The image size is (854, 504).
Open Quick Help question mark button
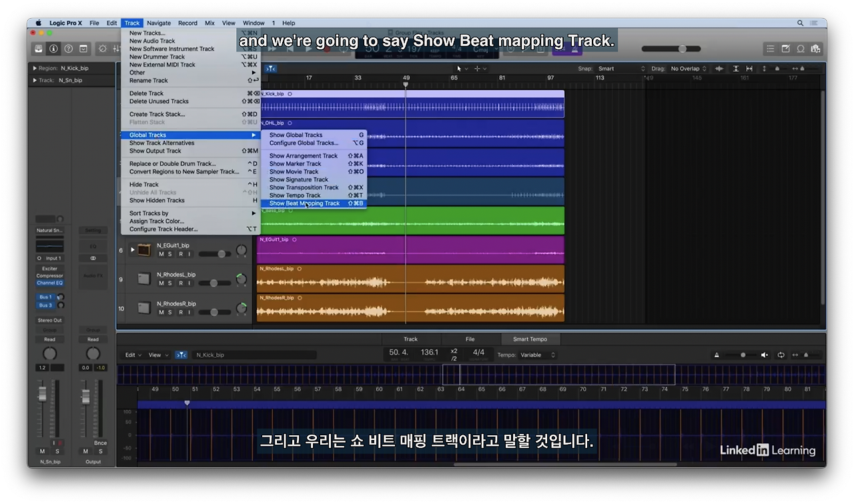pyautogui.click(x=68, y=49)
